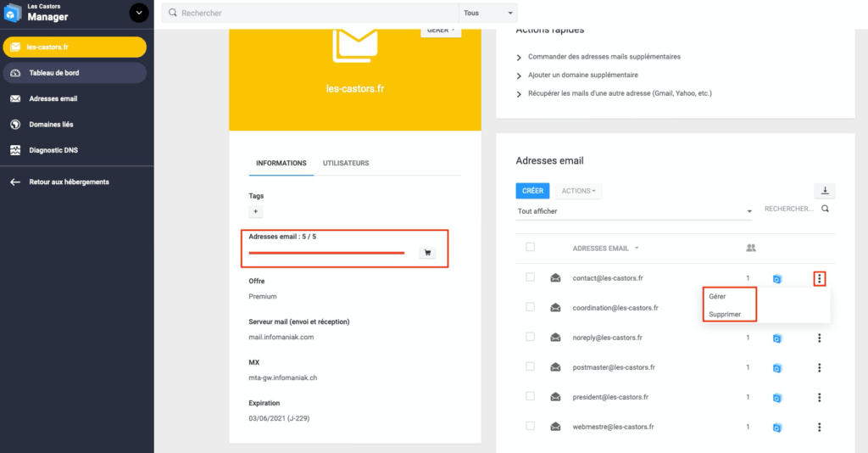Click the blue webmail icon for postmaster@les-castors.fr
The height and width of the screenshot is (453, 868).
[777, 368]
